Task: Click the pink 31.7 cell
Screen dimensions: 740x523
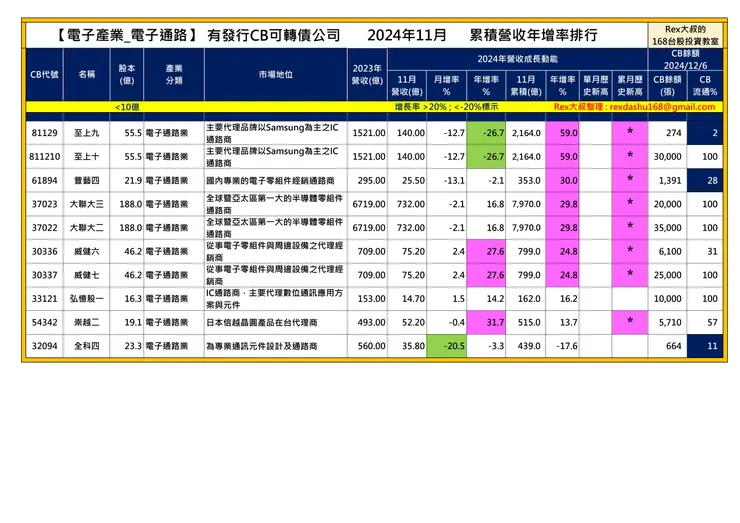Action: coord(486,322)
